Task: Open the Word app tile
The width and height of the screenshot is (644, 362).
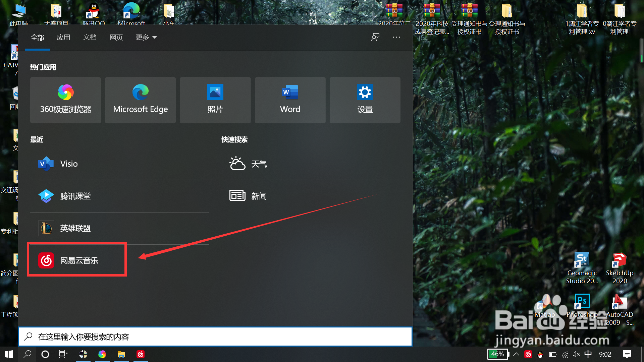Action: (x=290, y=100)
